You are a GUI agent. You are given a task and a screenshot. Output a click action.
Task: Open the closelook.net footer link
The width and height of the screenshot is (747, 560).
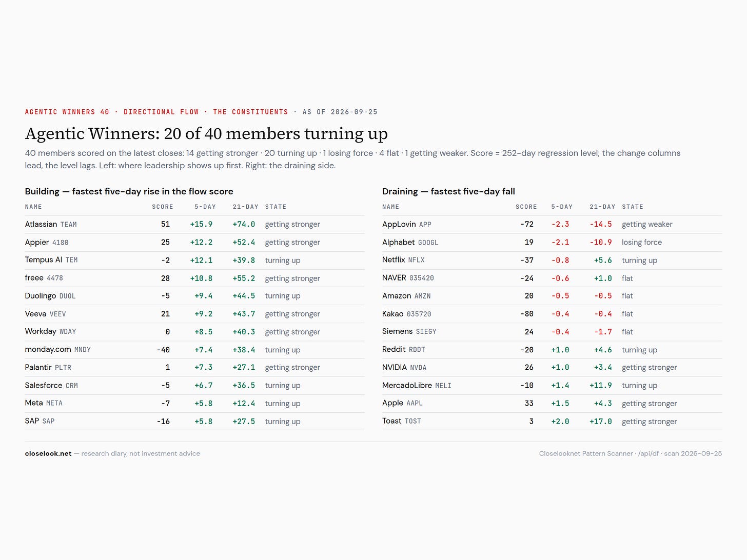[48, 453]
